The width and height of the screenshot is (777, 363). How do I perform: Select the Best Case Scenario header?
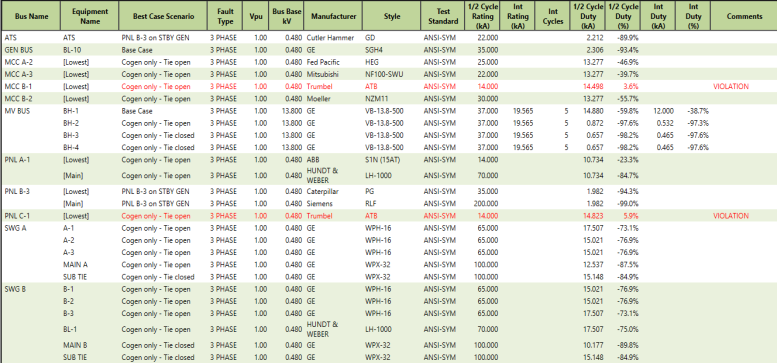click(x=164, y=16)
